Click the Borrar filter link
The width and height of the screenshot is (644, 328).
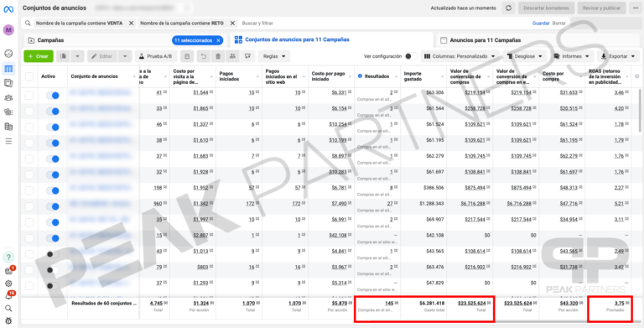click(559, 23)
